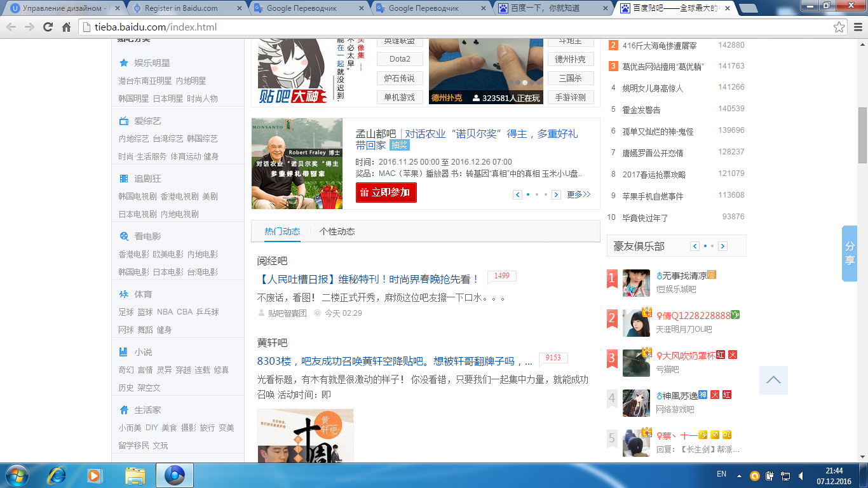Reload the page with the refresh icon
Image resolution: width=868 pixels, height=488 pixels.
click(x=48, y=27)
